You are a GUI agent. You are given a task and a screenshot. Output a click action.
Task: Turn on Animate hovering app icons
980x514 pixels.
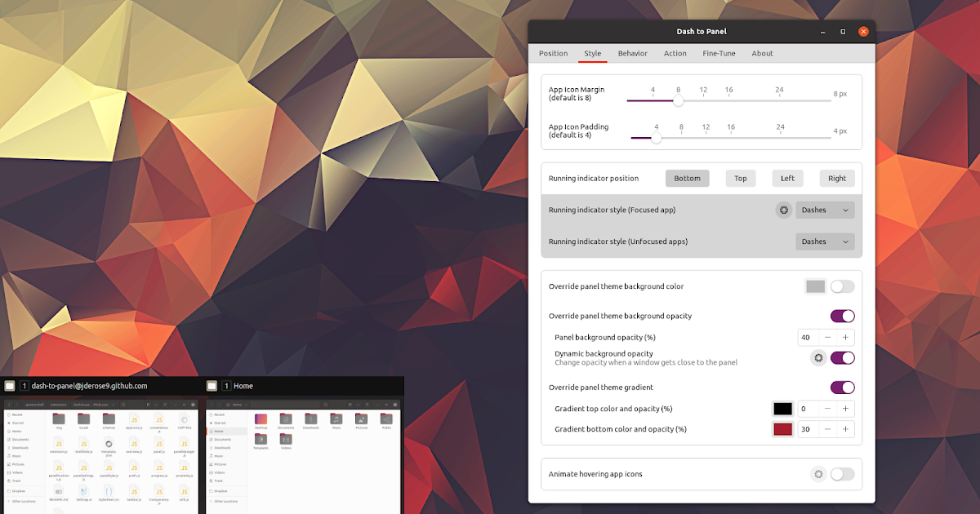[x=842, y=473]
